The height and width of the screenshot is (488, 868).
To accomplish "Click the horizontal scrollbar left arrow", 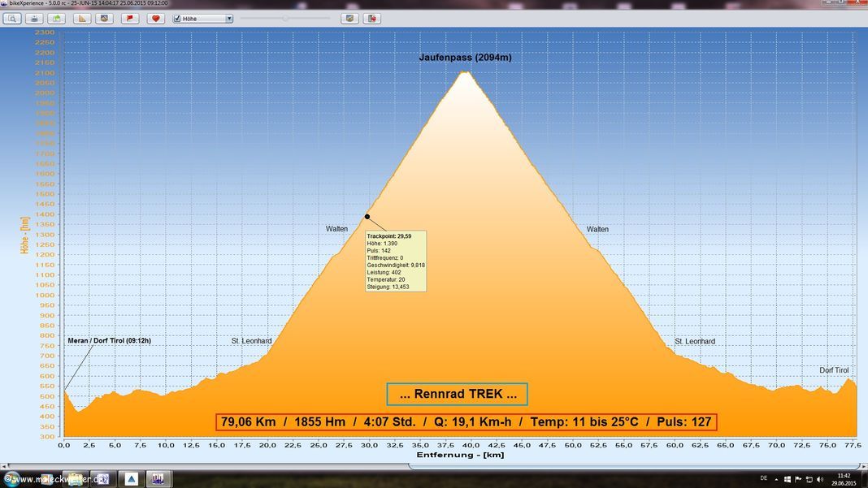I will tap(5, 466).
